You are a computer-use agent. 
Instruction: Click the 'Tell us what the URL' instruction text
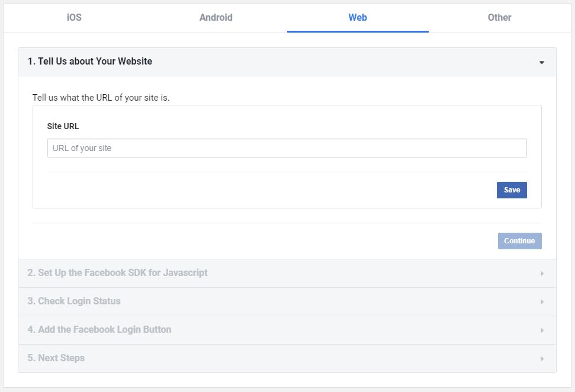tap(101, 98)
